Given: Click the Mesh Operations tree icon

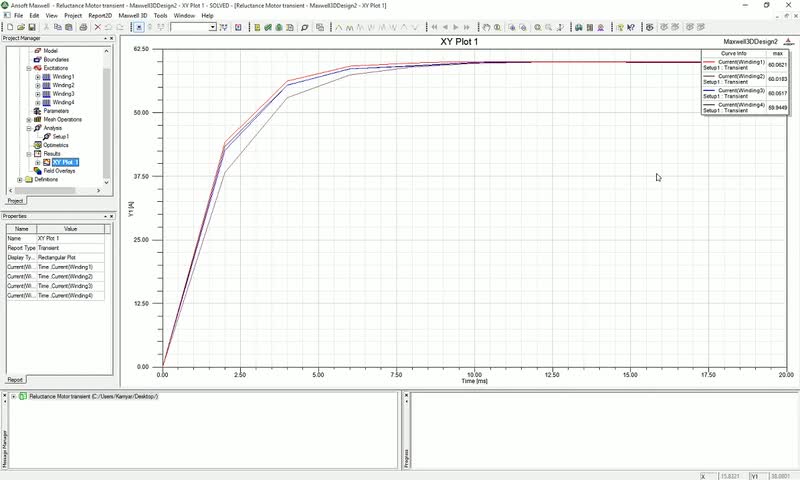Looking at the screenshot, I should 38,119.
